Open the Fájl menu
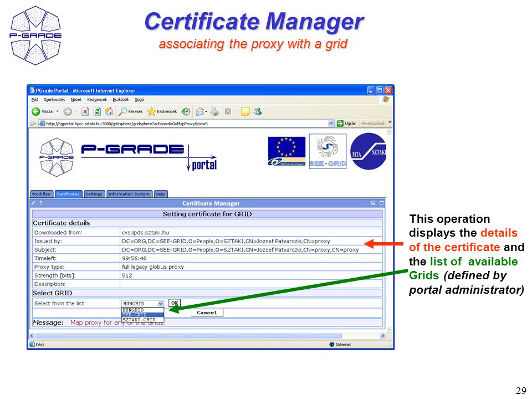The height and width of the screenshot is (399, 532). click(34, 99)
